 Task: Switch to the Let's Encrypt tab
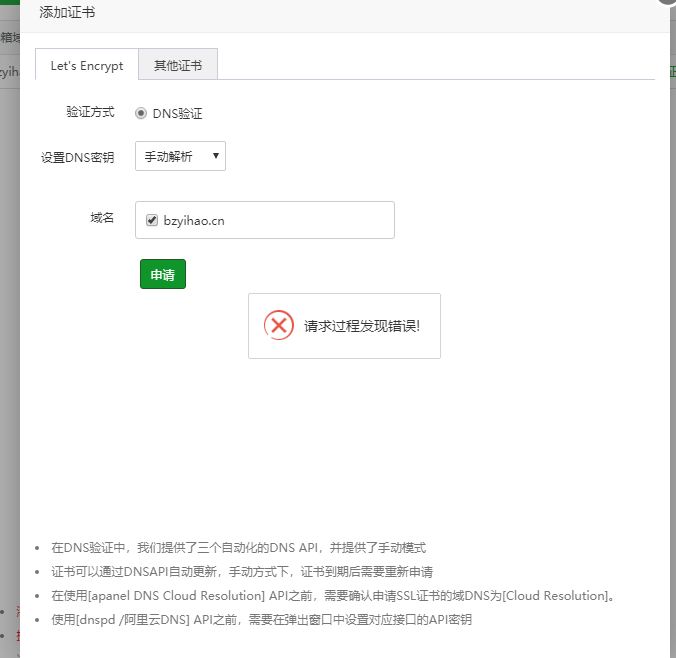click(87, 66)
